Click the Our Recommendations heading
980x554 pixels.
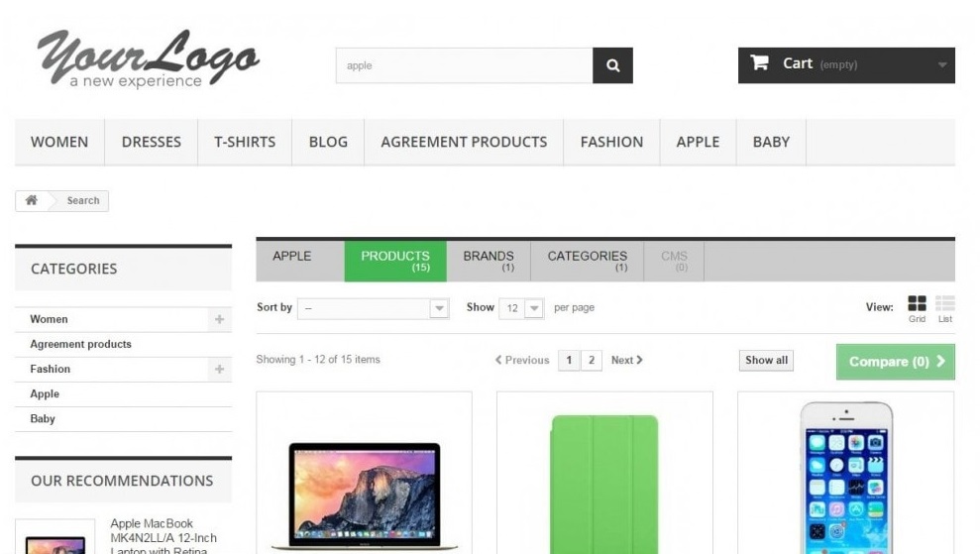pyautogui.click(x=122, y=481)
